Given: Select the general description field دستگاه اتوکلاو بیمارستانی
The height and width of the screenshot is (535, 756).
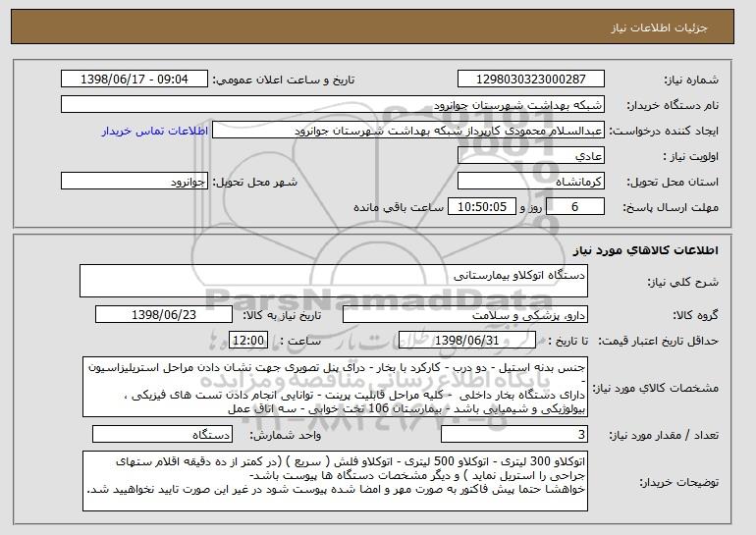Looking at the screenshot, I should (x=334, y=281).
